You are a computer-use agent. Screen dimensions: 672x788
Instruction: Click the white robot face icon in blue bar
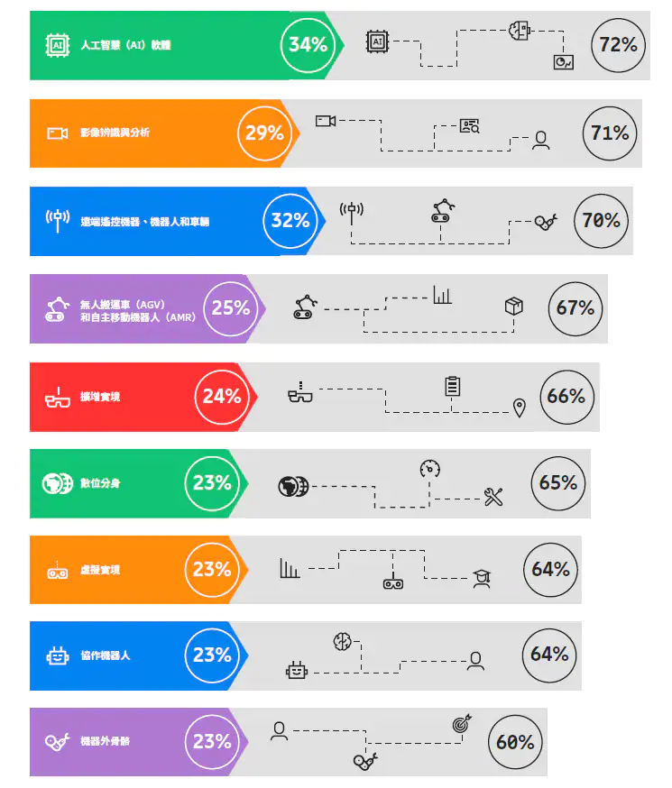[58, 655]
